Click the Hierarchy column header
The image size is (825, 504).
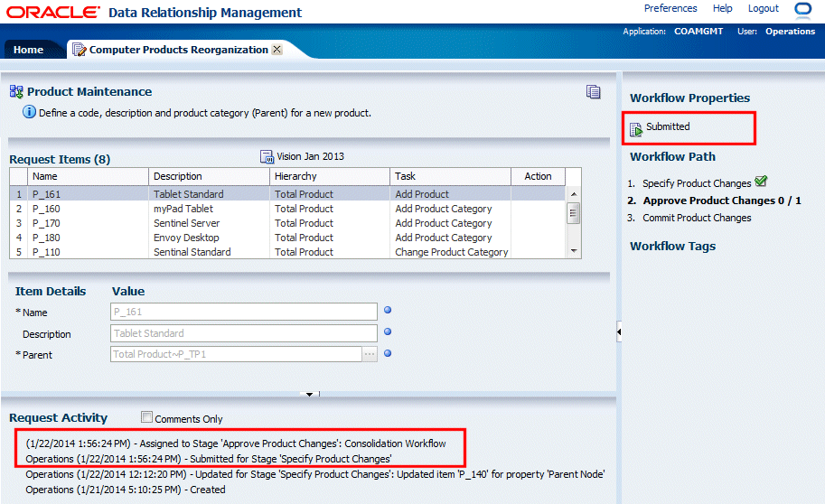pyautogui.click(x=330, y=176)
